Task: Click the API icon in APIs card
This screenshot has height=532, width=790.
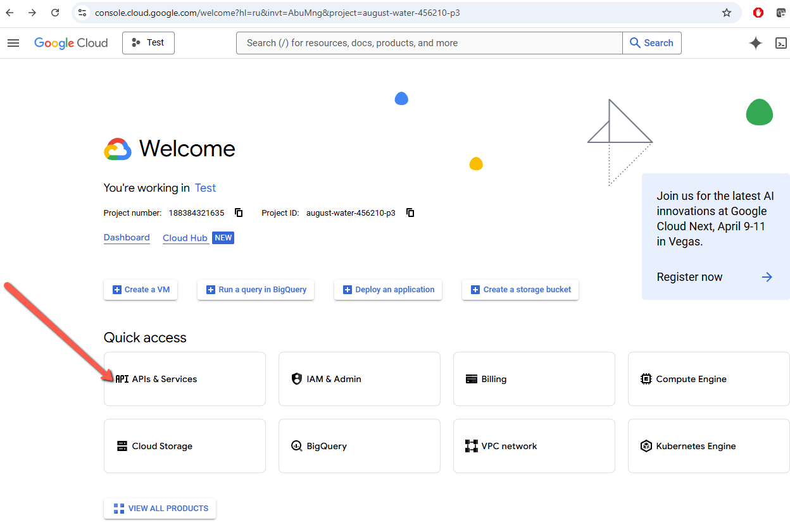Action: coord(122,379)
